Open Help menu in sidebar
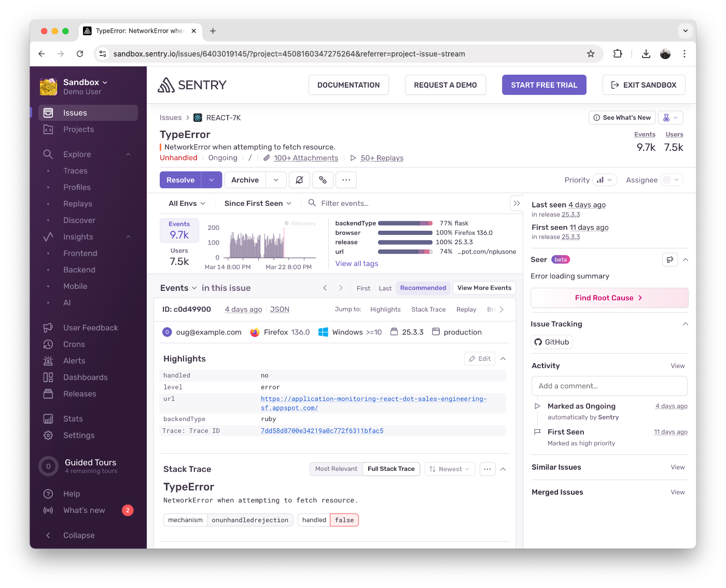The image size is (726, 588). coord(88,494)
